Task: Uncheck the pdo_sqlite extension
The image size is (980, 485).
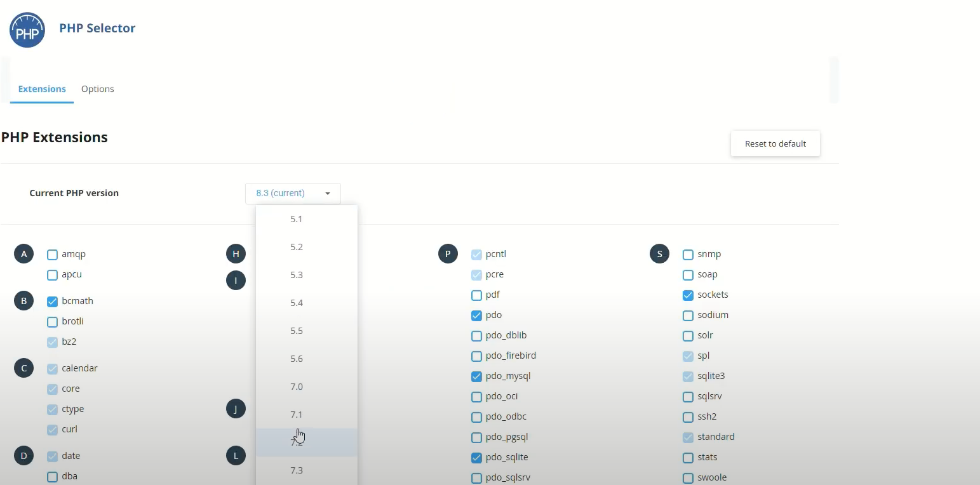Action: click(x=477, y=458)
